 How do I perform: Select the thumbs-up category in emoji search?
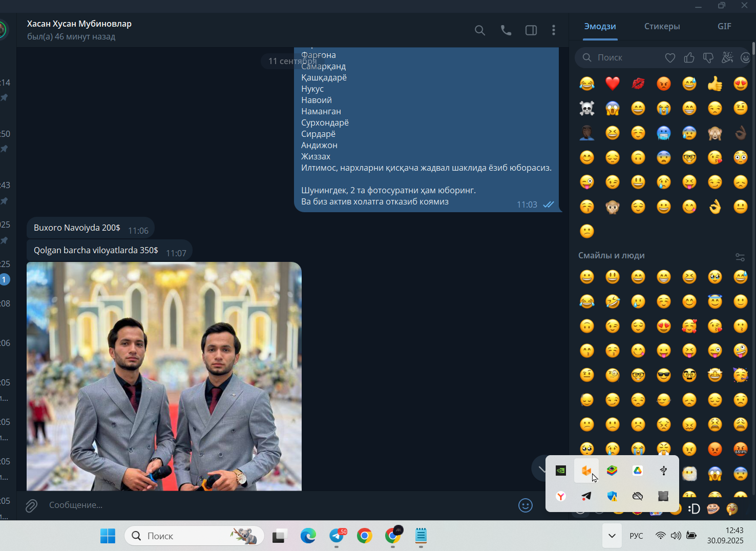(x=689, y=58)
